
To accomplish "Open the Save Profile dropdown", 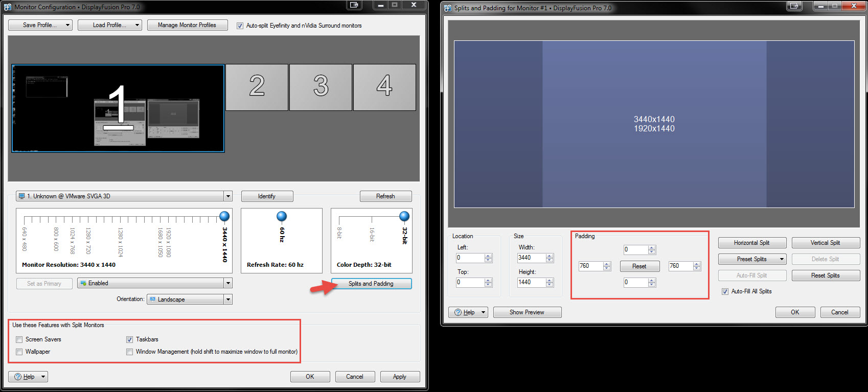I will click(x=40, y=25).
